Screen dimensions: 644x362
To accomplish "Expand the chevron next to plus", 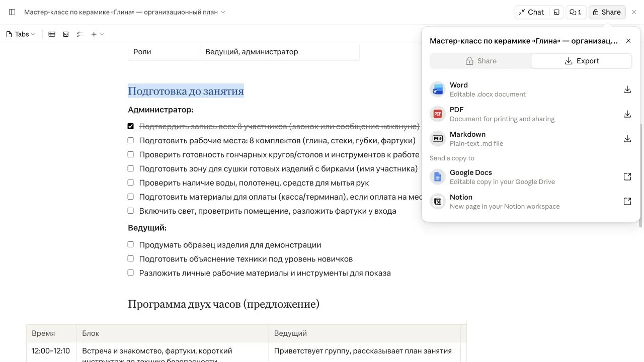I will tap(102, 34).
